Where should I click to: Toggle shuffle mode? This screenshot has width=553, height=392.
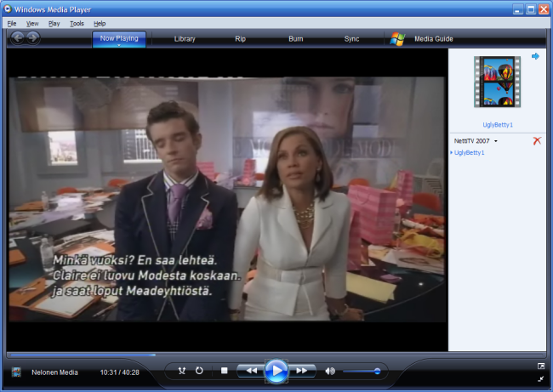(181, 371)
